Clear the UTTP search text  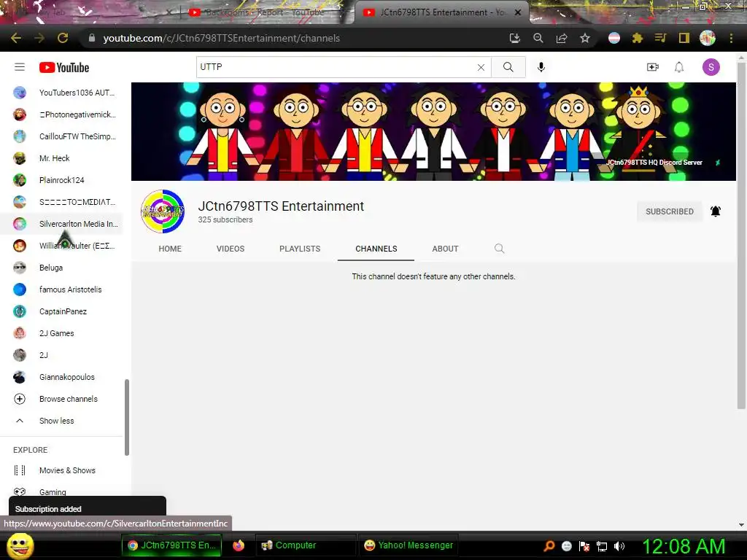481,67
